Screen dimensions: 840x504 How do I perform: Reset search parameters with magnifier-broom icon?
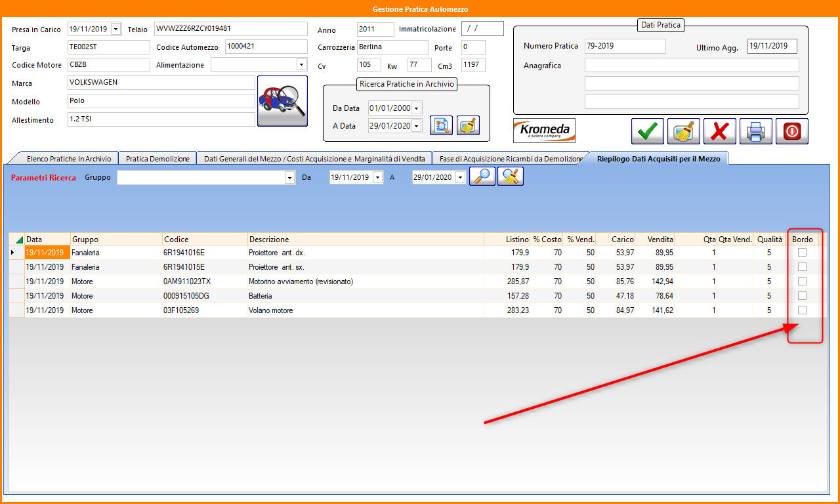[511, 177]
